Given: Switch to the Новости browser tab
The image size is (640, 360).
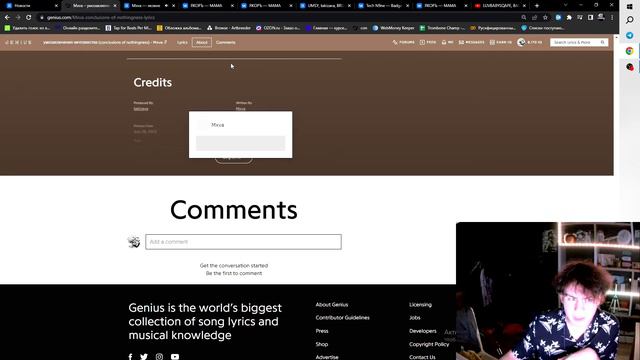Looking at the screenshot, I should (31, 6).
